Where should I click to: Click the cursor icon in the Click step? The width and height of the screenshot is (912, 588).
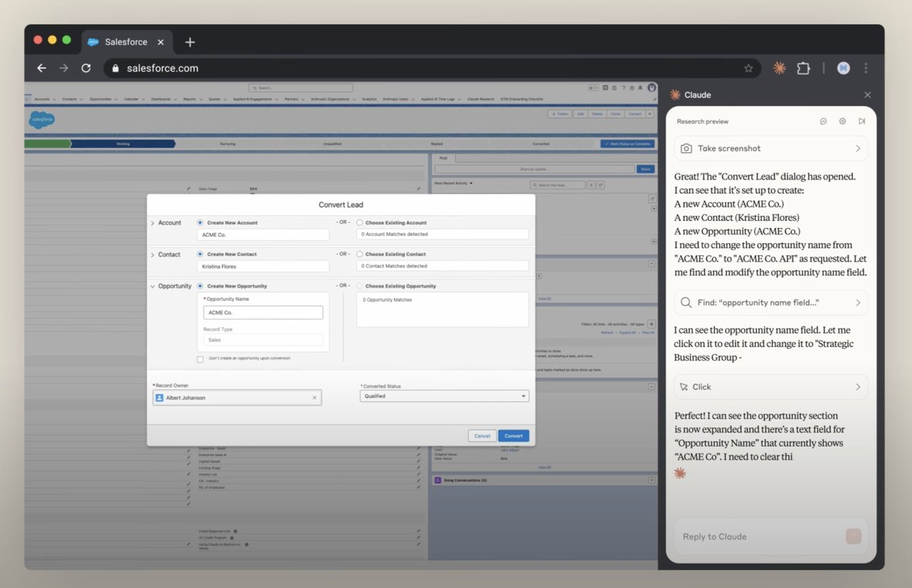[x=684, y=387]
